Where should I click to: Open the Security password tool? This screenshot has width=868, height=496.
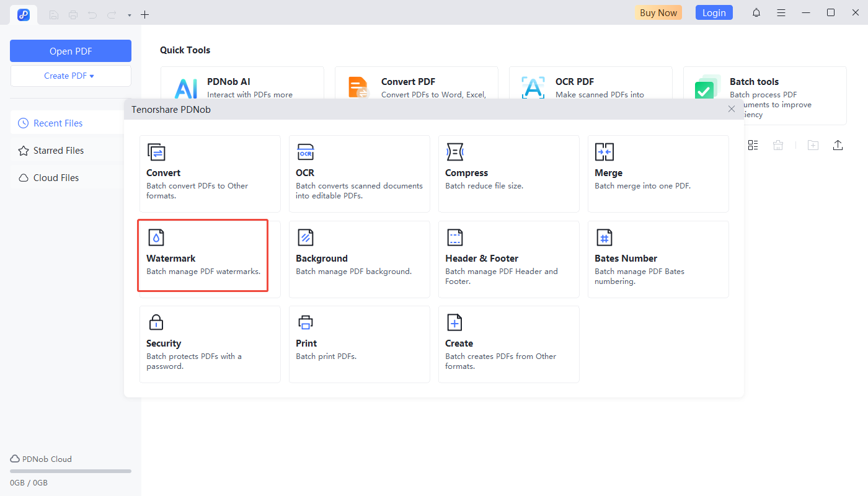click(210, 344)
